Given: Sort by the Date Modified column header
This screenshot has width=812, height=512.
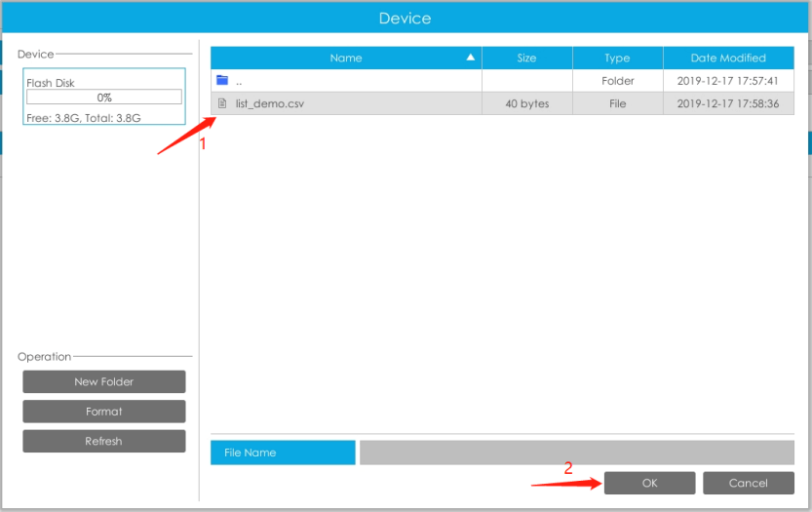Looking at the screenshot, I should (x=728, y=59).
